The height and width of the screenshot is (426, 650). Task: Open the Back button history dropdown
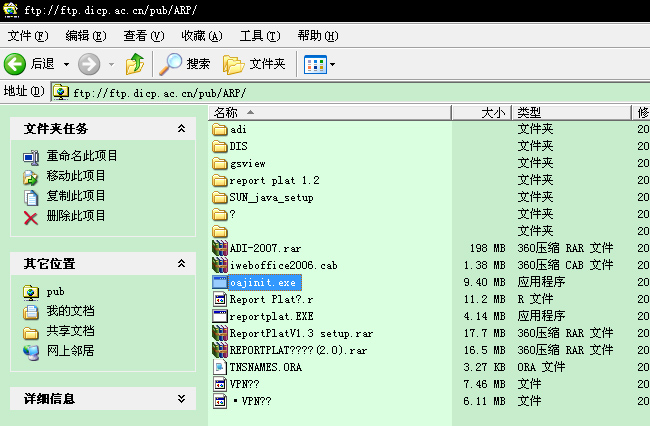(67, 65)
